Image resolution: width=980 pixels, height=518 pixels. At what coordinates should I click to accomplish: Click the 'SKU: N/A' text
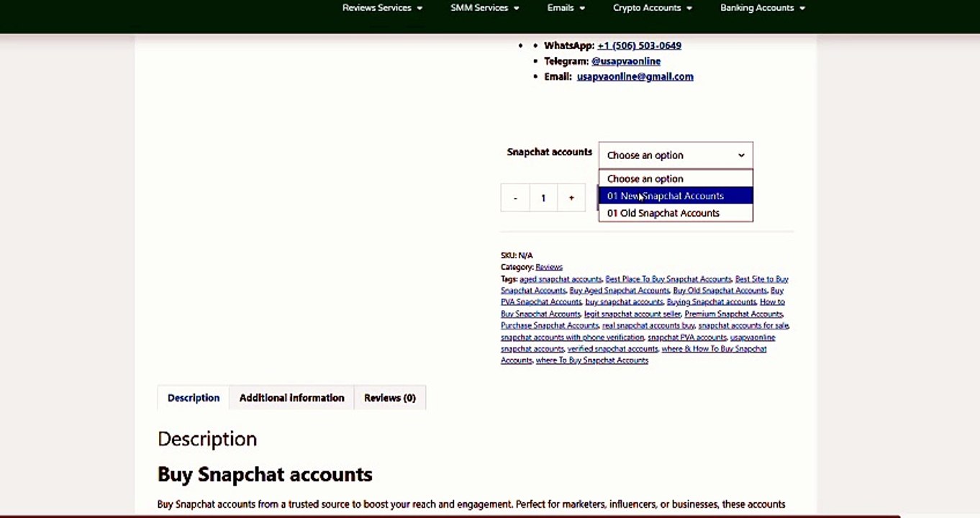[x=517, y=255]
